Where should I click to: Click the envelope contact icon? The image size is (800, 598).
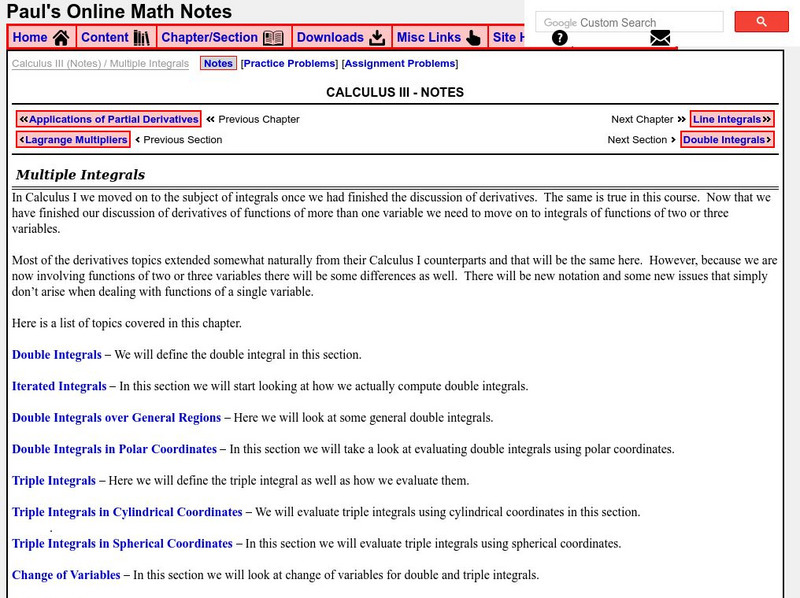660,38
